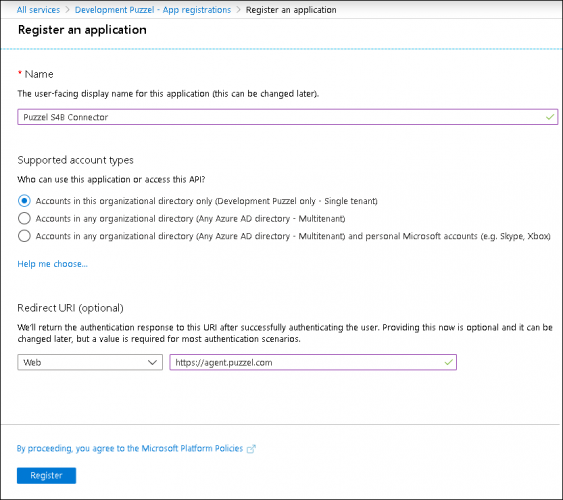Click the chevron after All services breadcrumb
The width and height of the screenshot is (563, 500).
coord(68,10)
